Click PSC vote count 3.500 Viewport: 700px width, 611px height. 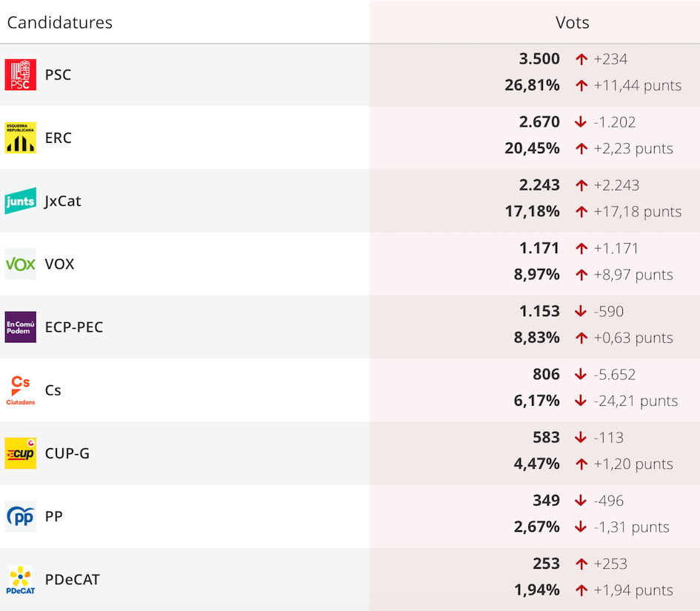click(x=539, y=59)
